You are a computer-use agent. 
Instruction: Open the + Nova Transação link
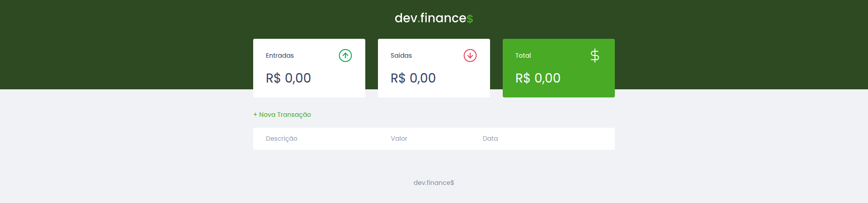coord(282,115)
